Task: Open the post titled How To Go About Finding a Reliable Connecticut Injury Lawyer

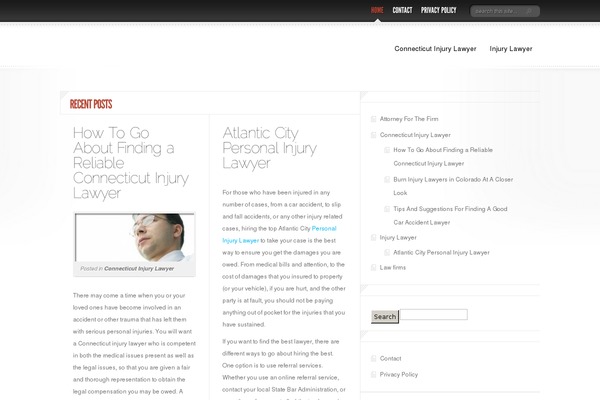Action: [x=130, y=163]
